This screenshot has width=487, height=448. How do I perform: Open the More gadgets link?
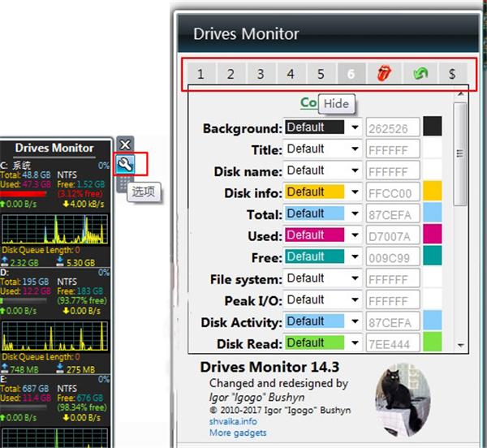click(x=238, y=433)
